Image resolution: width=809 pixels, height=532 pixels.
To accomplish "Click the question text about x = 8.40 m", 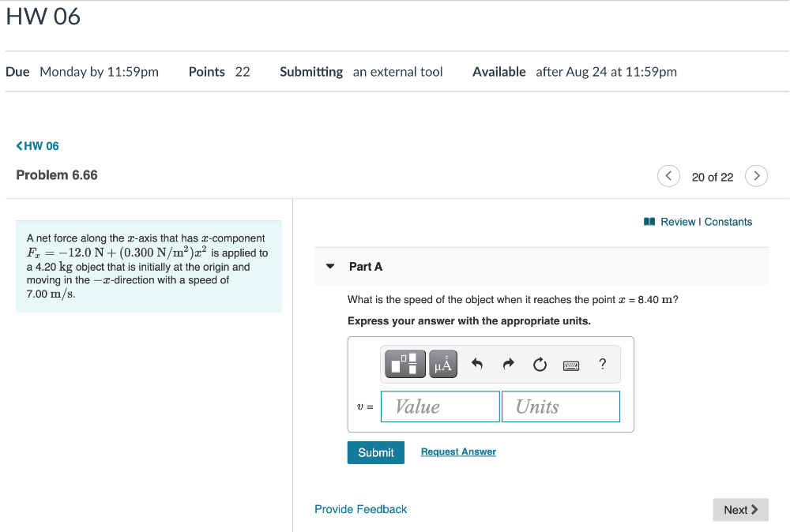I will 513,300.
